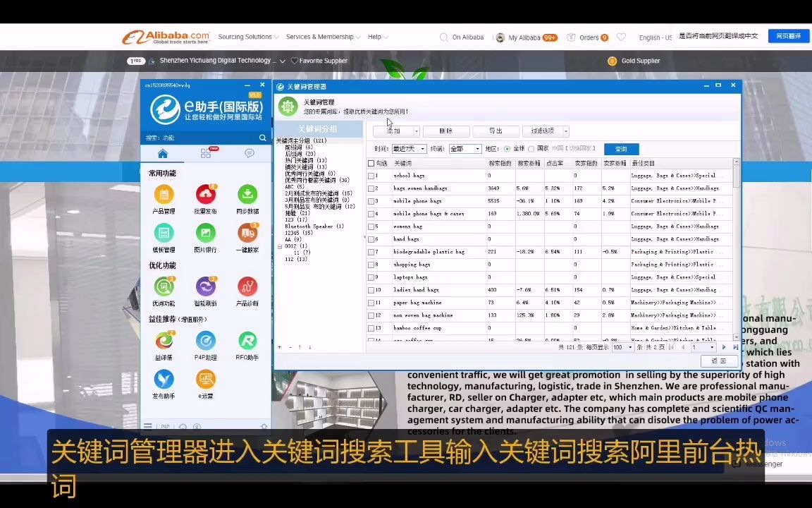Viewport: 812px width, 508px height.
Task: Move group down with arrow icon
Action: [309, 347]
